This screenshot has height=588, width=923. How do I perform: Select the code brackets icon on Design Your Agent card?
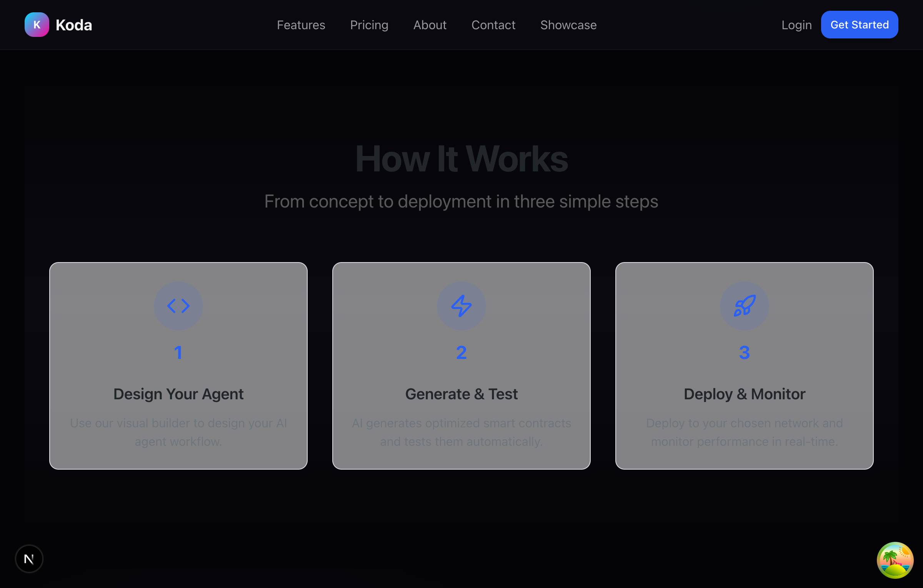[178, 306]
